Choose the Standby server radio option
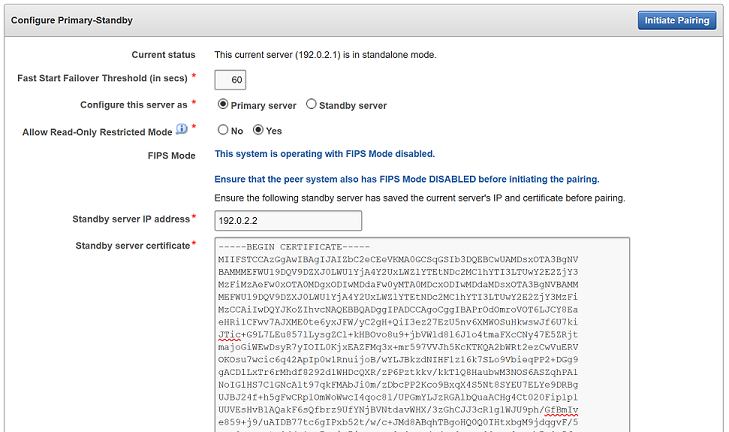 (311, 105)
